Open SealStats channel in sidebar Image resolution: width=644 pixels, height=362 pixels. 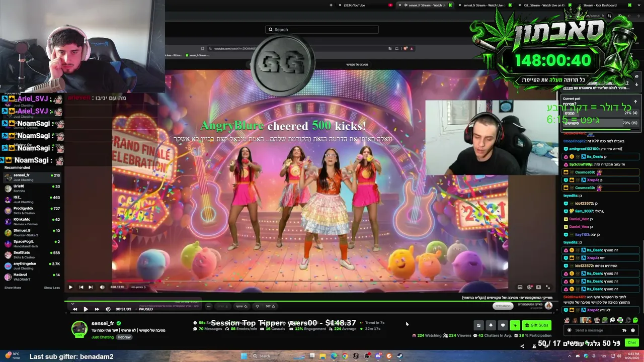point(32,254)
